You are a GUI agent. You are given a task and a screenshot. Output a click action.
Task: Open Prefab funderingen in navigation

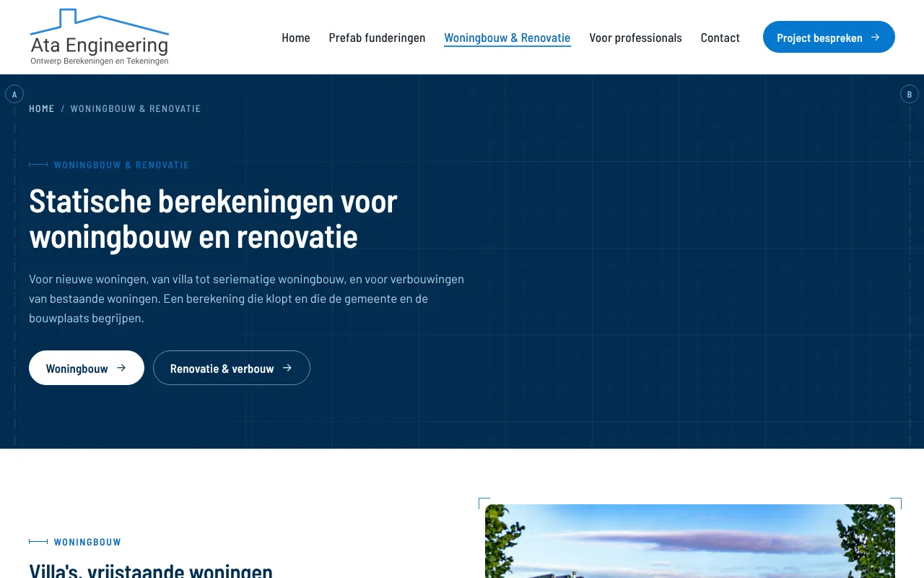[377, 38]
